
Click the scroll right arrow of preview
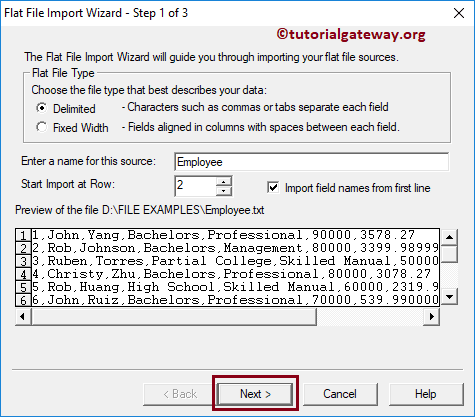point(432,316)
